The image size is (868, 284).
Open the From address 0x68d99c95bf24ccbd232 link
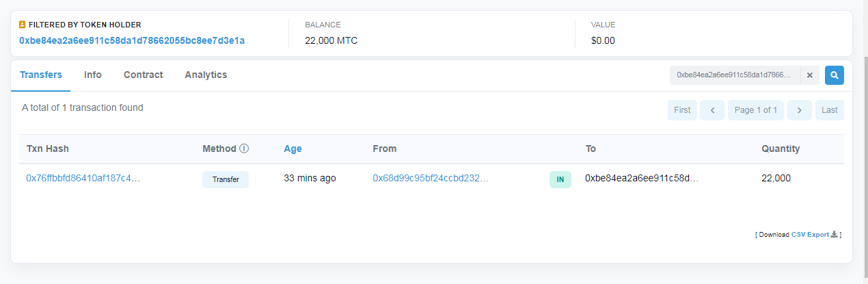[x=431, y=178]
